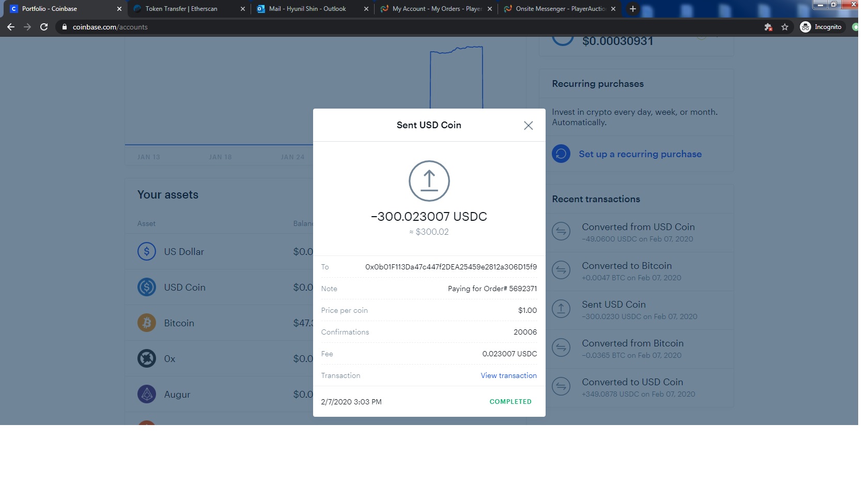Click Set up a recurring purchase
This screenshot has width=868, height=484.
(640, 154)
